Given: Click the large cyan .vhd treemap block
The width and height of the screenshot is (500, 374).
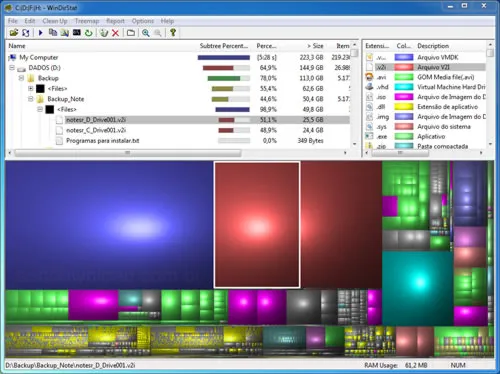Looking at the screenshot, I should tap(418, 288).
